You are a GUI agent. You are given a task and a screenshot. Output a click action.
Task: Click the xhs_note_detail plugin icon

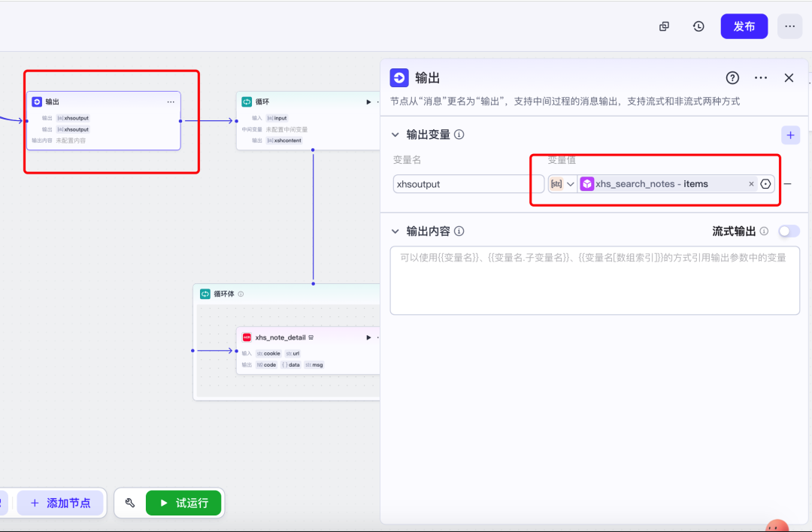247,337
